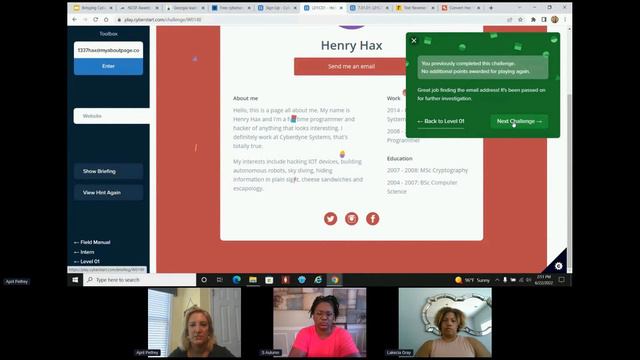Switch to Chrome on the taskbar

pos(335,280)
